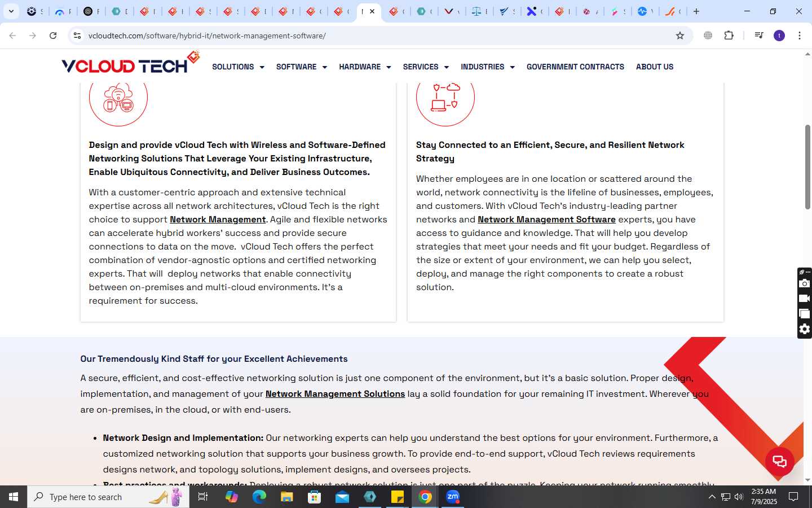Open the Chrome profile avatar

pos(779,36)
